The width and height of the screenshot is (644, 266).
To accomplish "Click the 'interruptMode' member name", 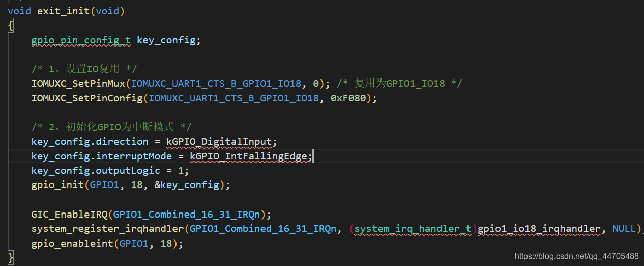I will pyautogui.click(x=134, y=156).
